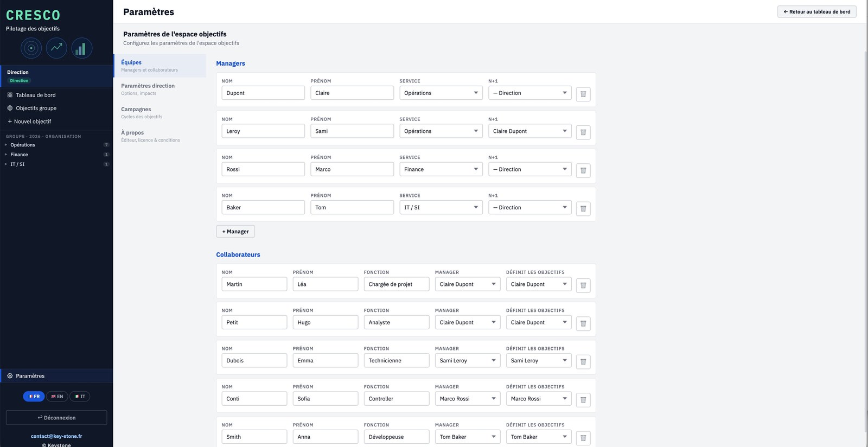Open N+1 dropdown for manager Baker
This screenshot has width=868, height=447.
(x=530, y=207)
